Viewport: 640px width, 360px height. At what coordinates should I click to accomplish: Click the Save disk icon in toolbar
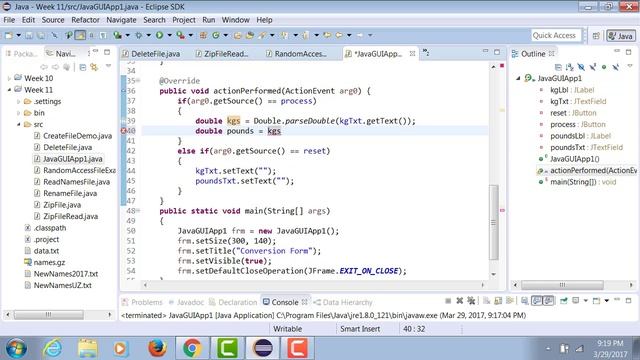(x=29, y=36)
